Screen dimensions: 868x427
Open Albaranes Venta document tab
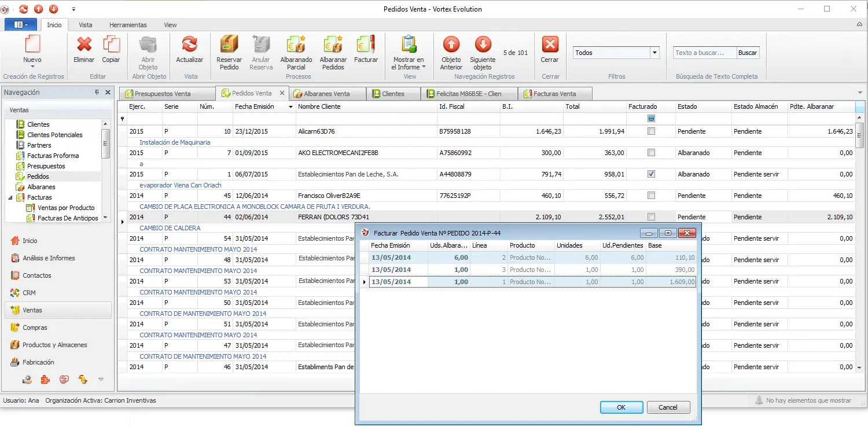[x=329, y=94]
